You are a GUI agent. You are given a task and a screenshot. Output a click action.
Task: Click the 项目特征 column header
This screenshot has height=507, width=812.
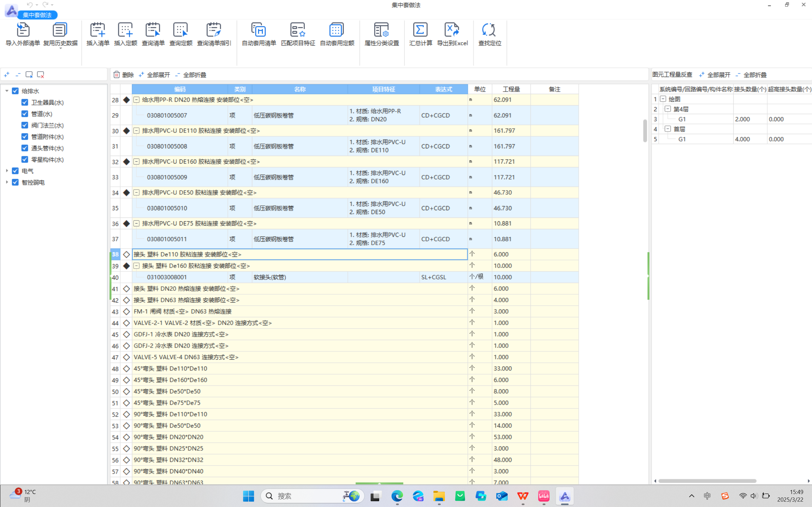384,89
